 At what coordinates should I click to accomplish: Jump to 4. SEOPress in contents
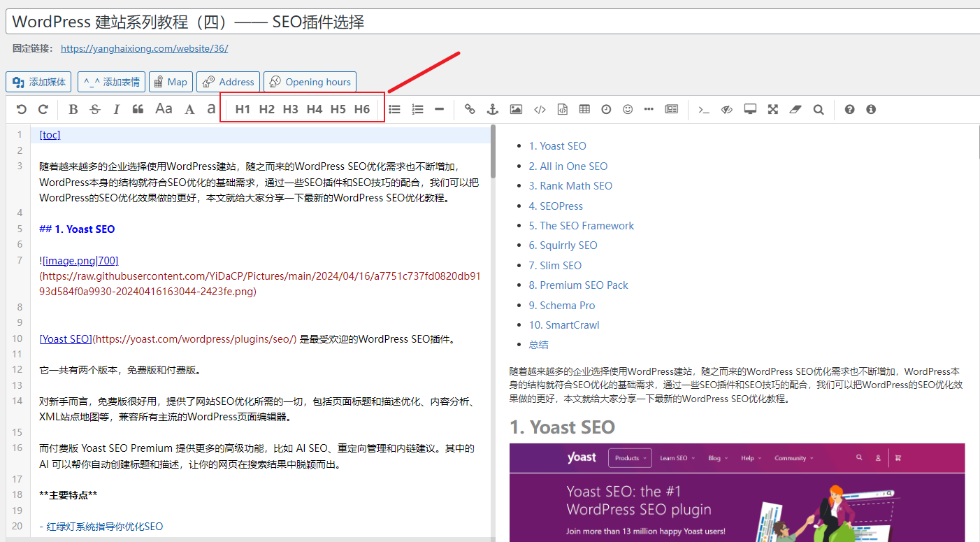tap(556, 206)
